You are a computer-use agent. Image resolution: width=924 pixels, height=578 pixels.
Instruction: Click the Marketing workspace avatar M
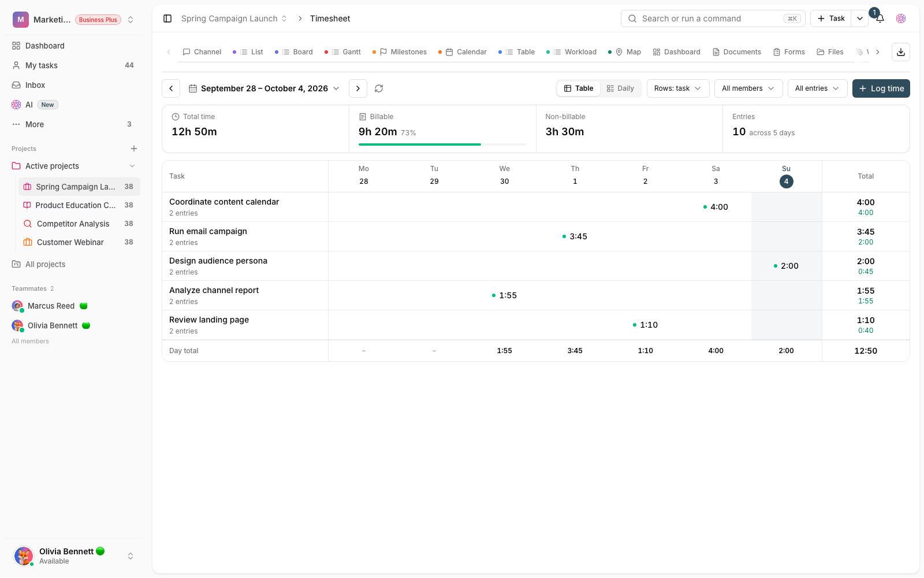[x=21, y=20]
